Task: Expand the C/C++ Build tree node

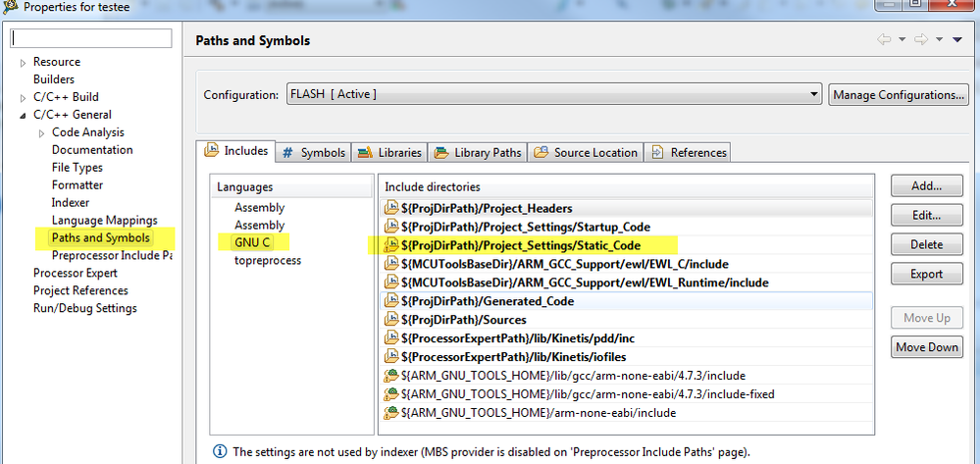Action: 24,97
